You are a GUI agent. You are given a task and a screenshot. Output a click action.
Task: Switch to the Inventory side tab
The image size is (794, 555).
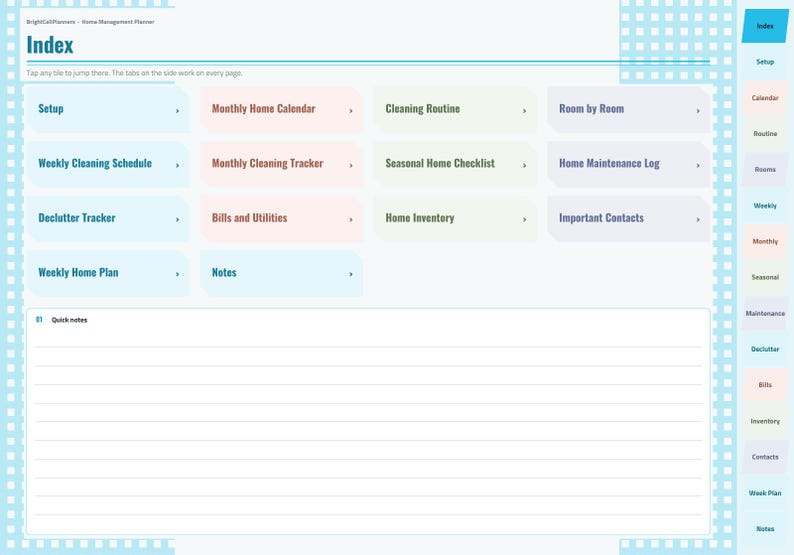765,421
